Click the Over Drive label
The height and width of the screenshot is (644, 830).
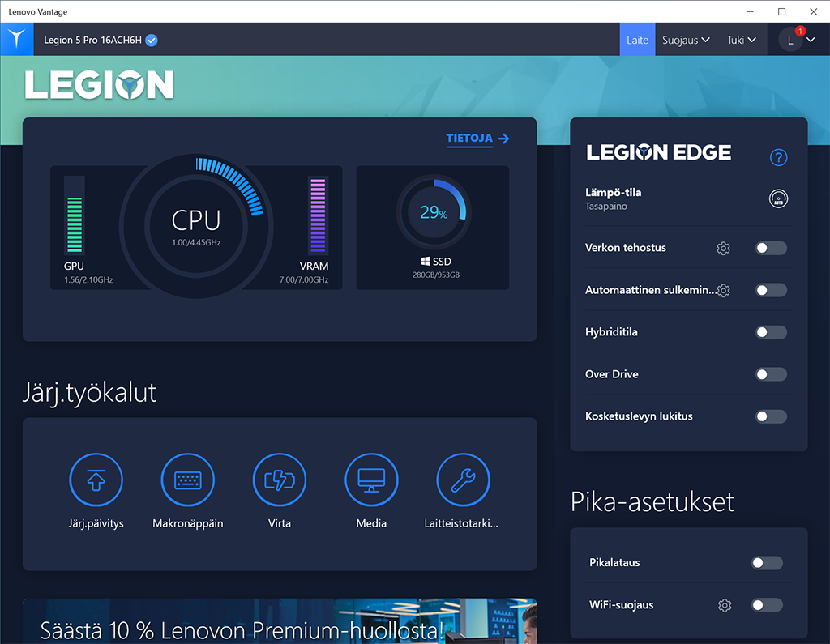(x=612, y=374)
